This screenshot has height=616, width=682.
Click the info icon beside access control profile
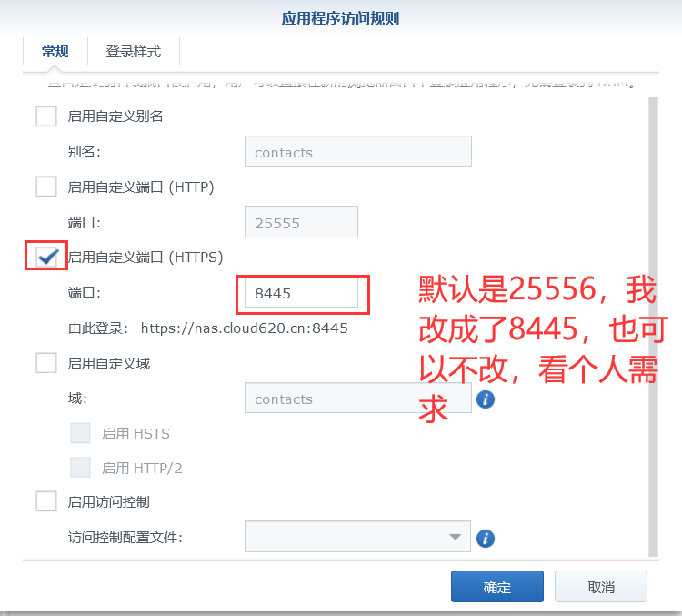pos(486,538)
